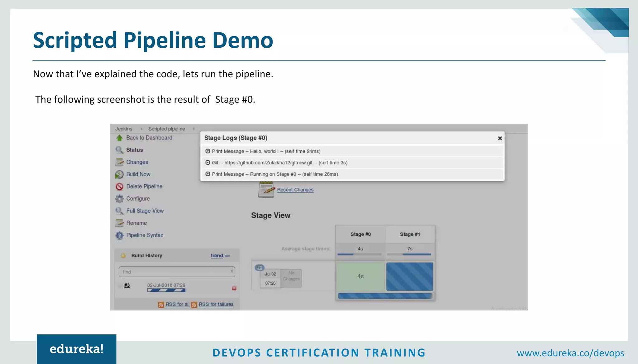Screen dimensions: 638x364
Task: Click the Status magnifier icon
Action: click(119, 150)
